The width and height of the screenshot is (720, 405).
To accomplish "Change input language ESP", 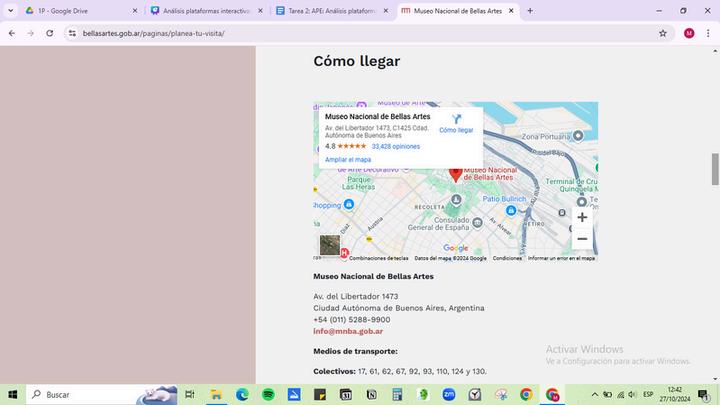I will 648,394.
